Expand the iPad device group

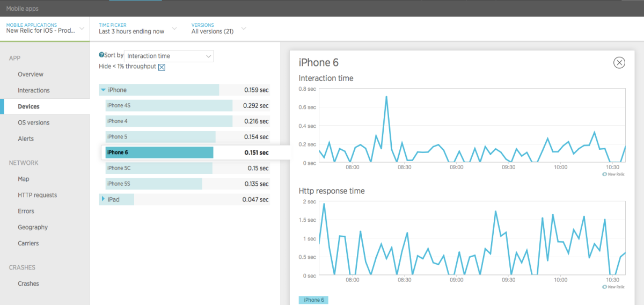(x=103, y=199)
